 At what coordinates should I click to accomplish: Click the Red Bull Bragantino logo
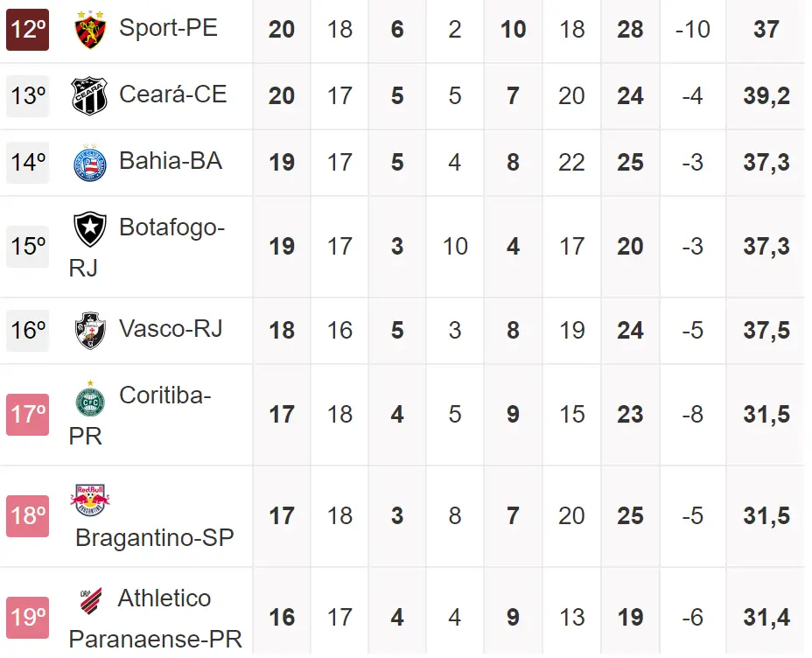point(90,500)
